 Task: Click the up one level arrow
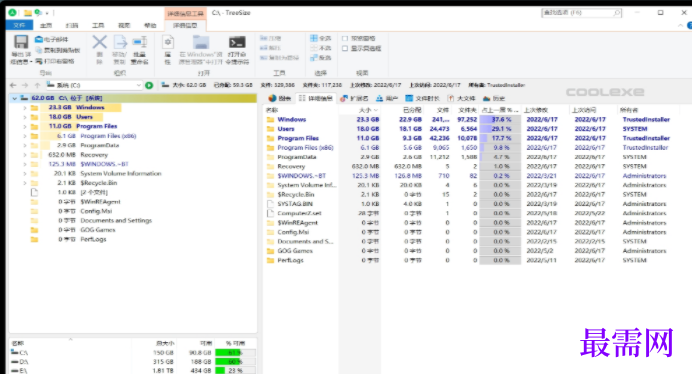[x=37, y=85]
